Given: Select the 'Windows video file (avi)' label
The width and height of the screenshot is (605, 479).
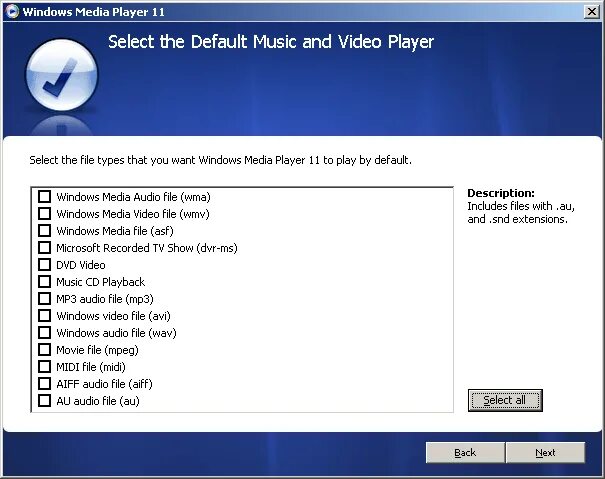Looking at the screenshot, I should 113,316.
